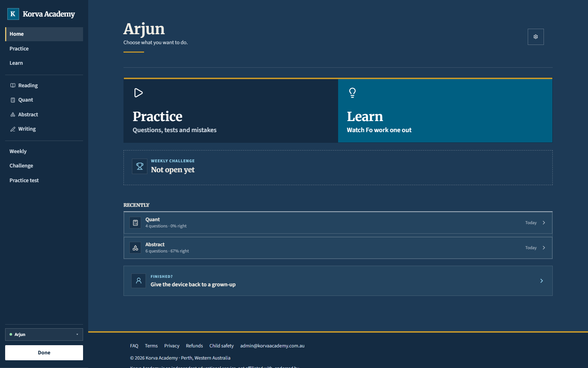Open settings gear icon button
Viewport: 588px width, 368px height.
[x=535, y=37]
